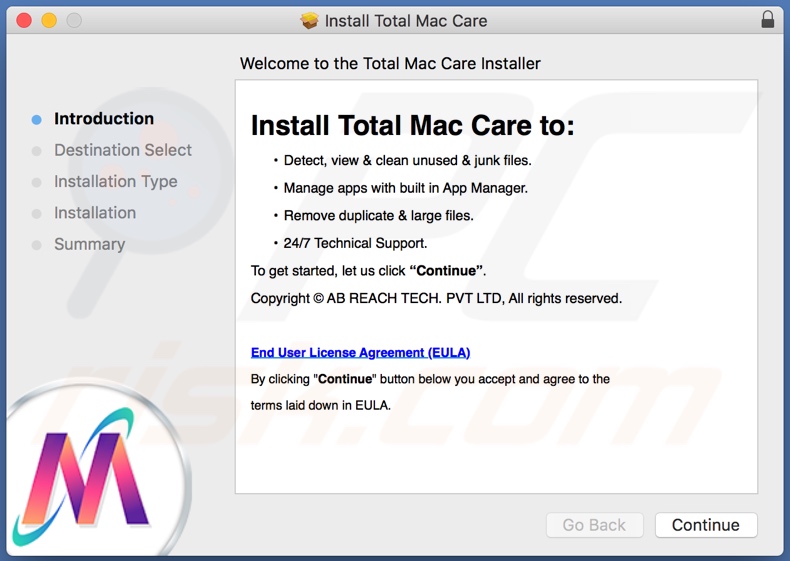
Task: Click 'Manage apps with built in App Manager'
Action: [406, 188]
